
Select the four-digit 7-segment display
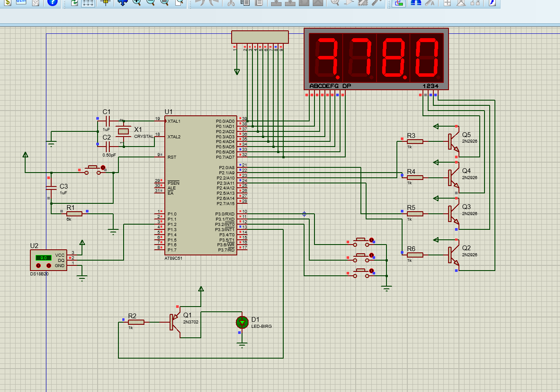click(376, 59)
